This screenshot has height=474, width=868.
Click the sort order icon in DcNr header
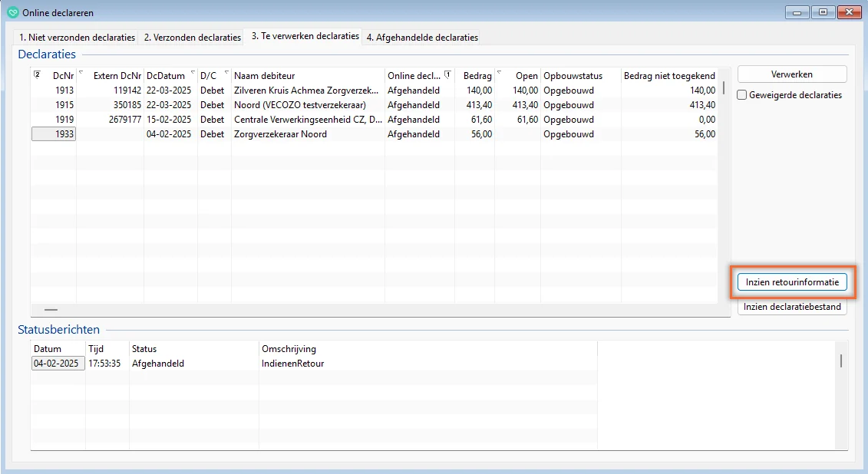coord(37,75)
